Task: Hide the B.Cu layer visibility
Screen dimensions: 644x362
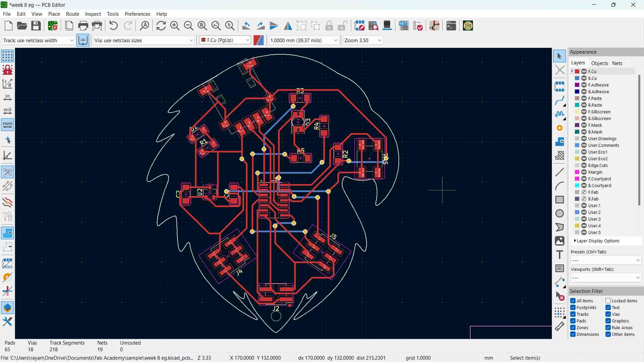Action: pos(584,78)
